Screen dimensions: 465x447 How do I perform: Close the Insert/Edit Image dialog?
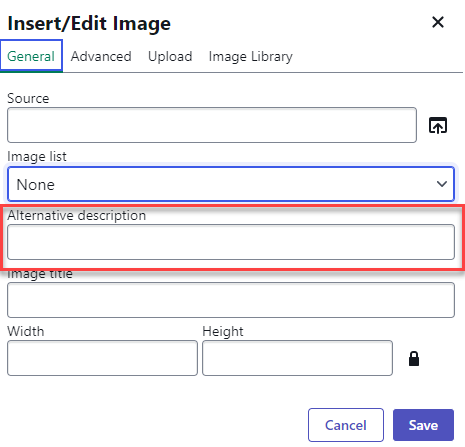click(438, 22)
